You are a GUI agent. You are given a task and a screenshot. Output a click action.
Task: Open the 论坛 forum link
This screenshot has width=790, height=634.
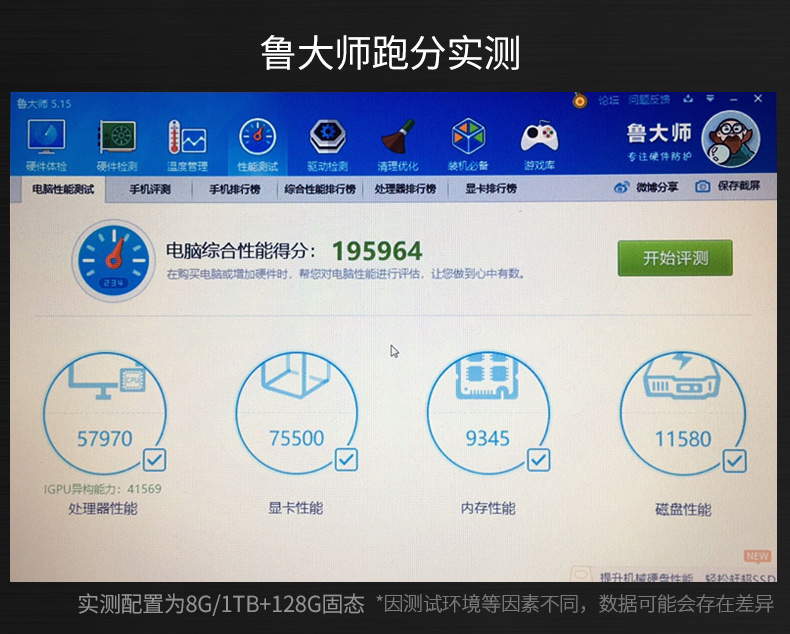(608, 100)
